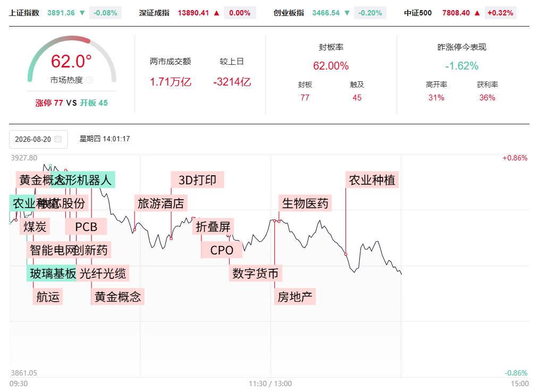The height and width of the screenshot is (392, 539).
Task: Click the 中证500 red up arrow
Action: click(x=477, y=13)
